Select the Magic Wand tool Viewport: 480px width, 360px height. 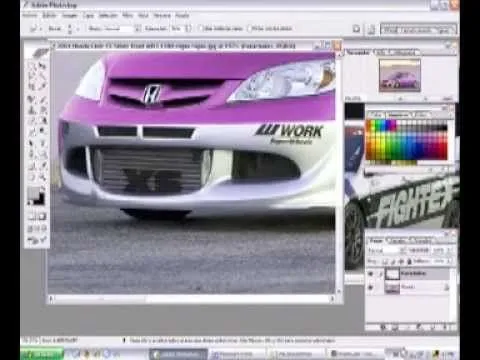[42, 76]
